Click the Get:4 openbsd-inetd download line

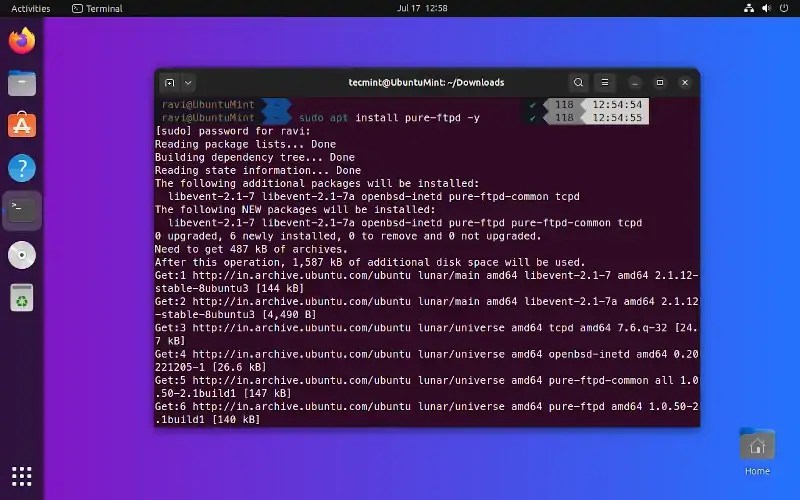click(427, 360)
